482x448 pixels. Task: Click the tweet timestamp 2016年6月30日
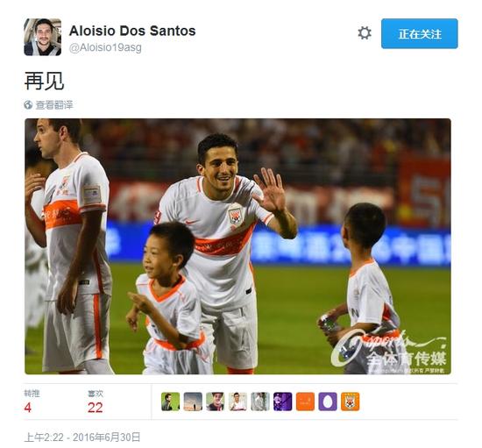point(82,437)
